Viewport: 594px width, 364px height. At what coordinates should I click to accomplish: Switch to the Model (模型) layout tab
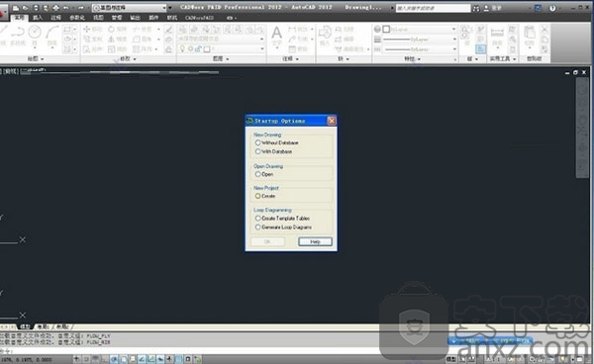click(x=25, y=326)
